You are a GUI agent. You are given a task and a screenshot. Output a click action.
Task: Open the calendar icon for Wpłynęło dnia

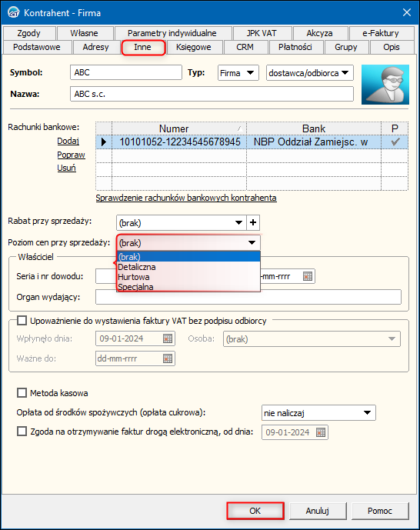click(168, 338)
